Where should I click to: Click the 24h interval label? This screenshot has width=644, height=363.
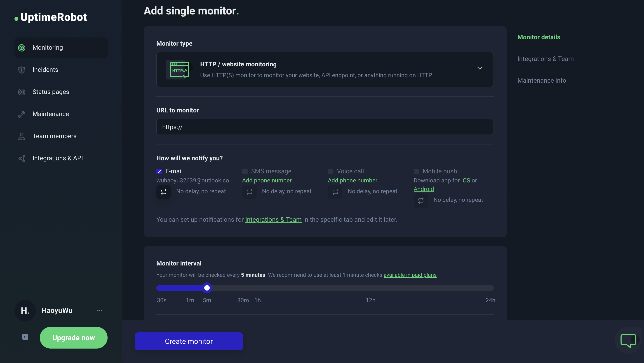(490, 300)
